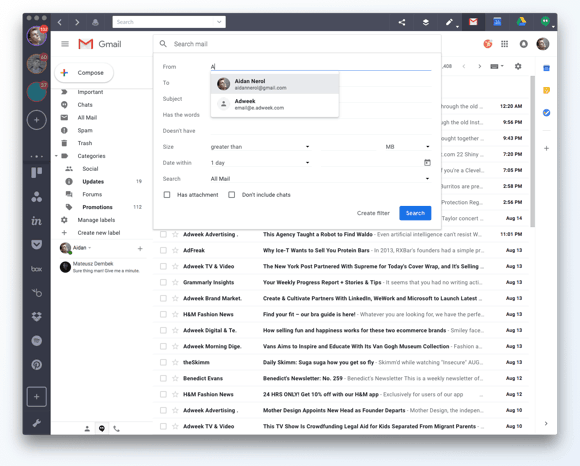Click the Compose button
580x466 pixels.
tap(84, 73)
